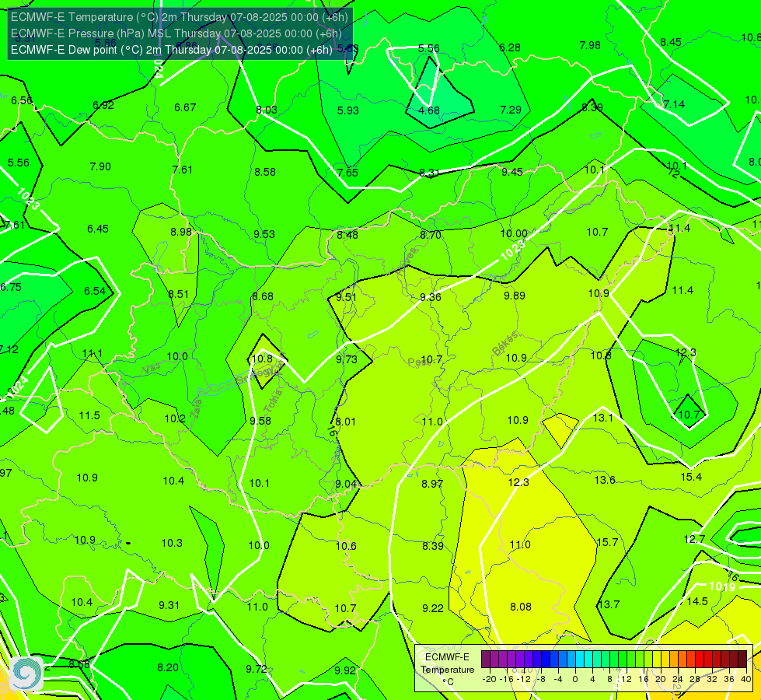Click the 8.03 temperature value
761x700 pixels.
click(267, 110)
